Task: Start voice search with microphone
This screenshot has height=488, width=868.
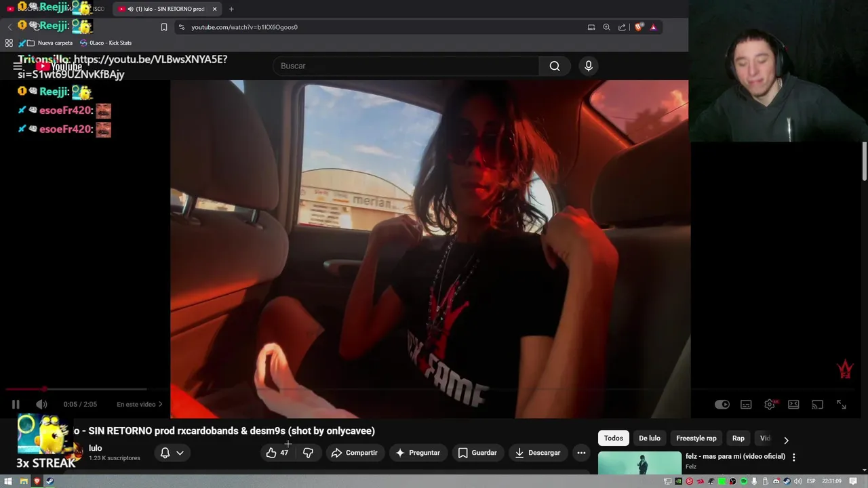Action: [x=589, y=66]
